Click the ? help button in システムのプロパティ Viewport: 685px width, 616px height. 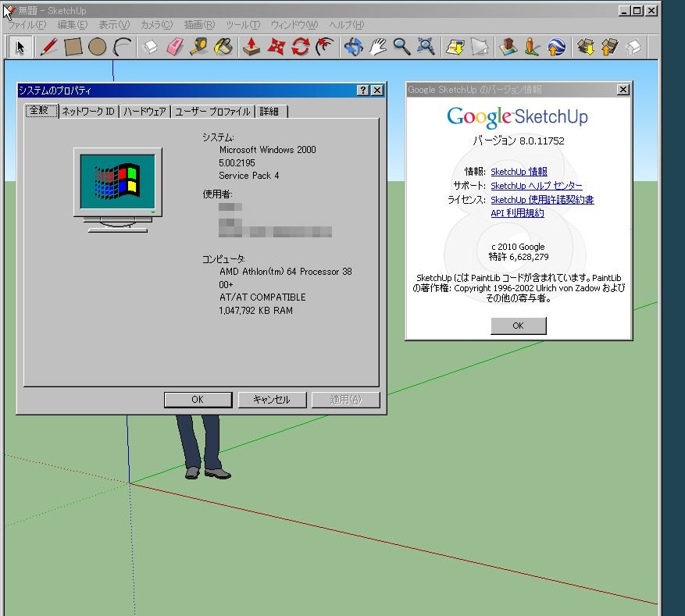pyautogui.click(x=362, y=91)
